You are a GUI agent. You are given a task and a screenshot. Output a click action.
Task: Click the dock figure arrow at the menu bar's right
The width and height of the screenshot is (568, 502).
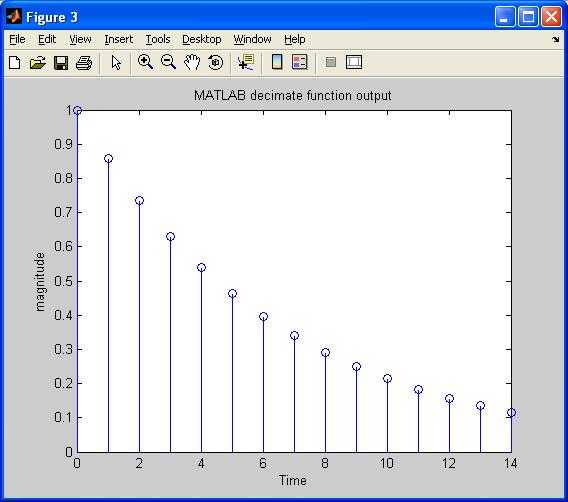556,39
